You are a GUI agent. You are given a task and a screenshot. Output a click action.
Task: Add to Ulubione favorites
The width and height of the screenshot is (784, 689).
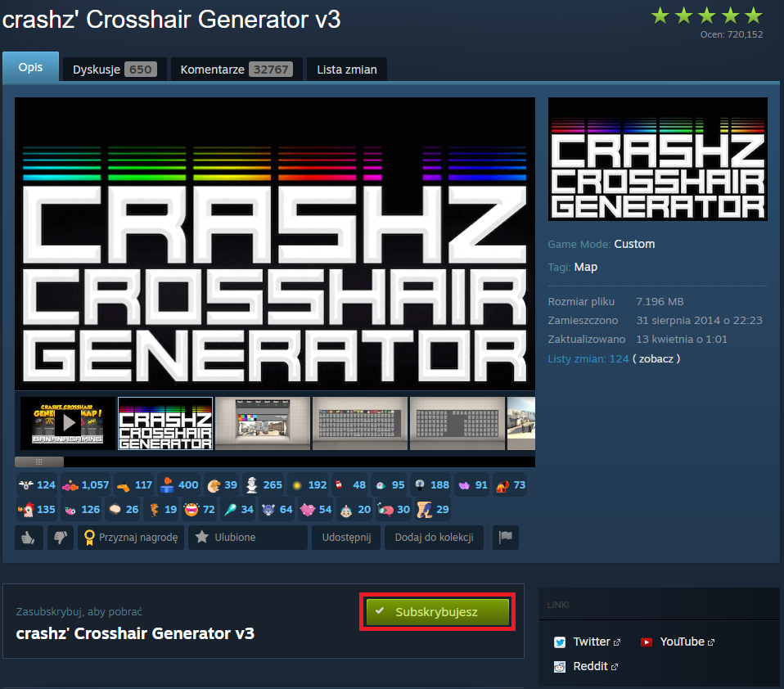pos(248,538)
